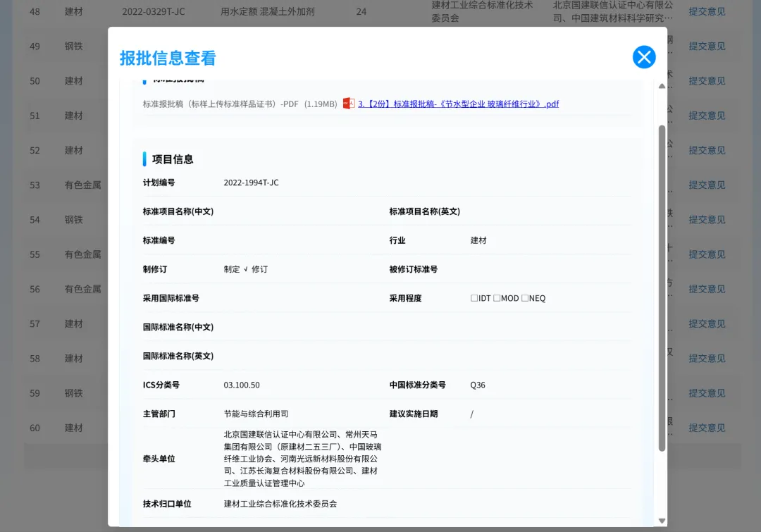761x532 pixels.
Task: Click 提交意见 in row 56
Action: coord(707,290)
